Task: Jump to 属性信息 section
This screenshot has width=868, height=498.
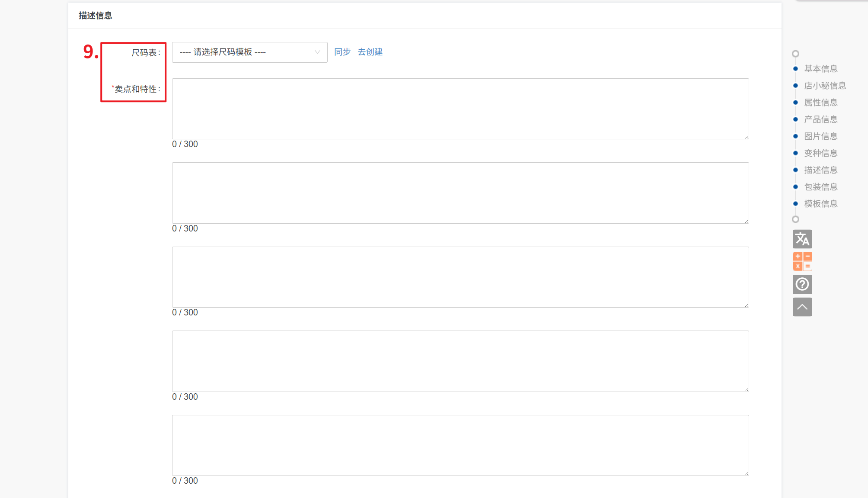Action: point(820,103)
